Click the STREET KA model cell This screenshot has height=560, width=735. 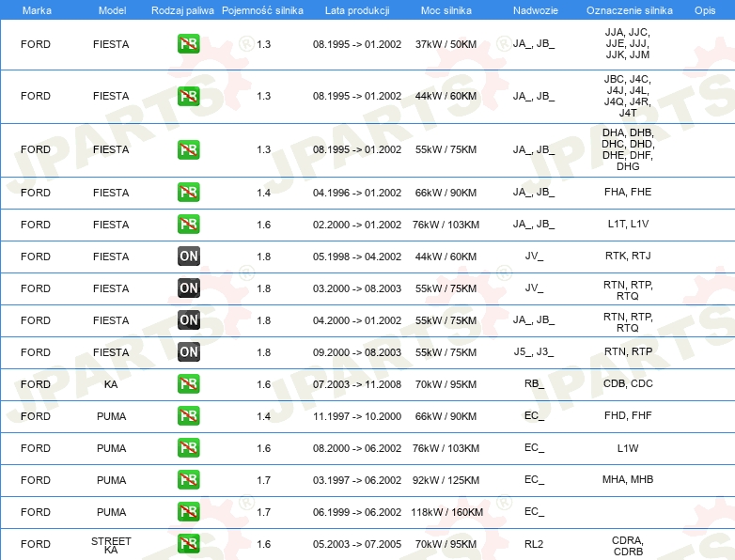coord(111,545)
